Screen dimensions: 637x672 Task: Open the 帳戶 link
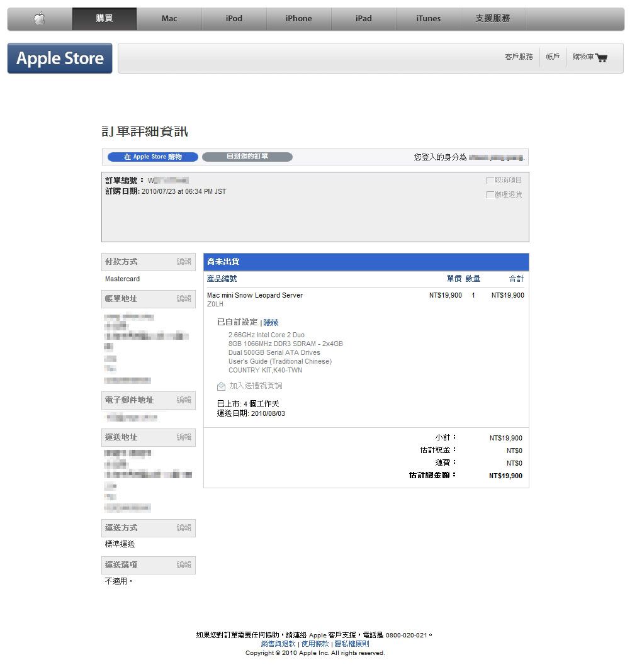(553, 57)
